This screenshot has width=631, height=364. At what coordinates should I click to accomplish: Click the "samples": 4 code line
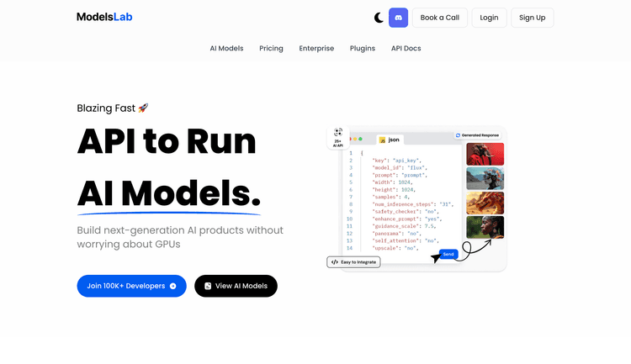(390, 197)
